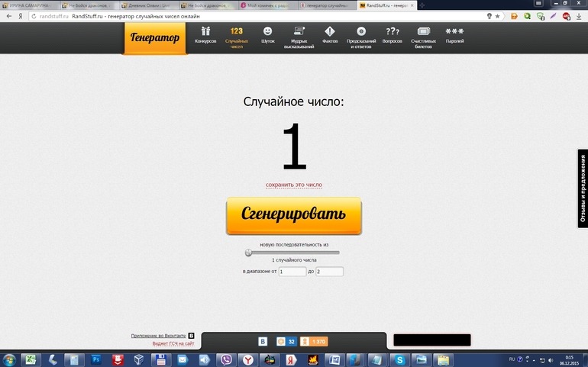Click the Фактов exclamation icon

click(330, 32)
